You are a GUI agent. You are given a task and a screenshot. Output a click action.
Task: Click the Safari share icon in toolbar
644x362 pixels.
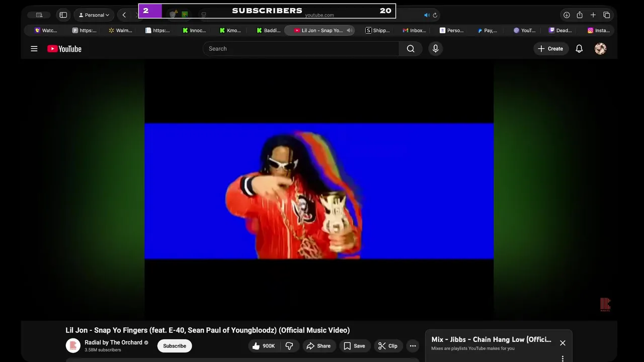[x=580, y=15]
